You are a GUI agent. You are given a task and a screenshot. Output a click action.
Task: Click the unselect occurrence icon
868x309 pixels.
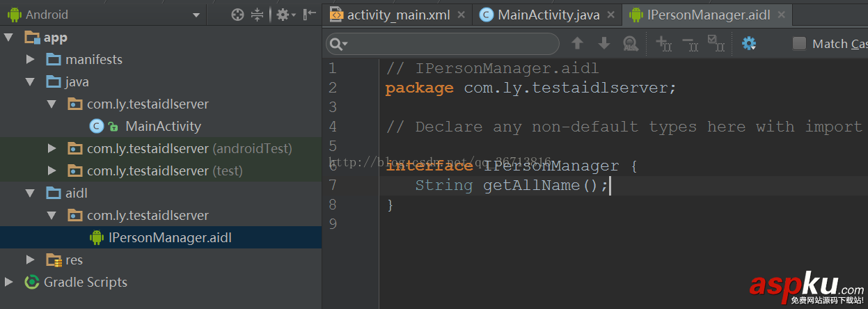tap(690, 44)
